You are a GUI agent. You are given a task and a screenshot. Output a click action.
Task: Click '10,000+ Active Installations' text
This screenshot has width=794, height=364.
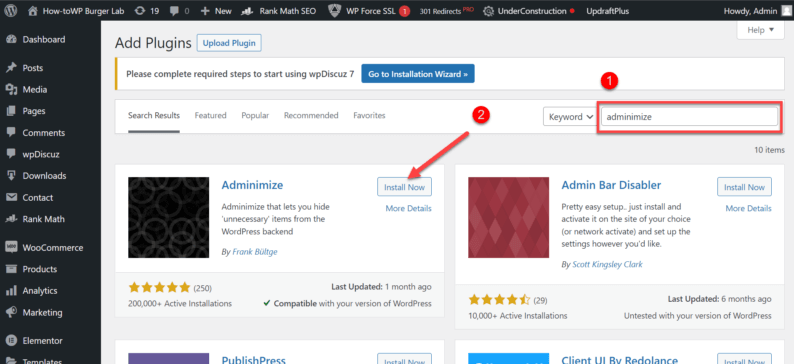coord(518,316)
